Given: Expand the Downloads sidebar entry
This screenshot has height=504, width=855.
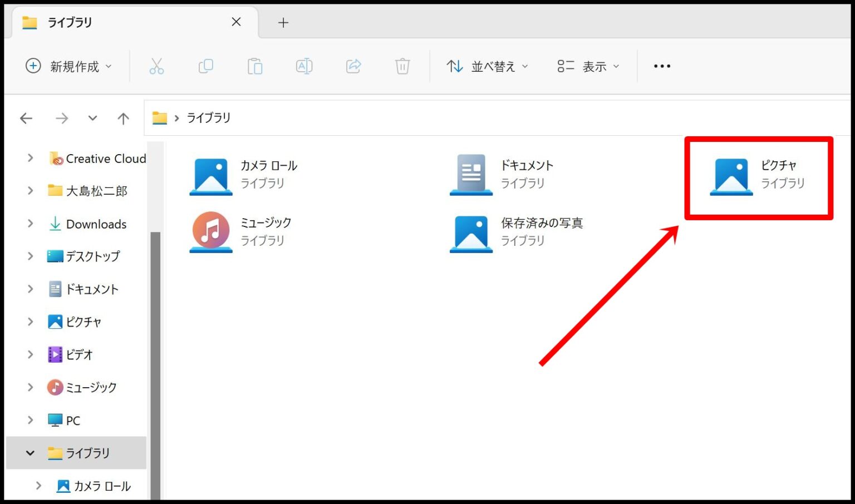Looking at the screenshot, I should [30, 224].
